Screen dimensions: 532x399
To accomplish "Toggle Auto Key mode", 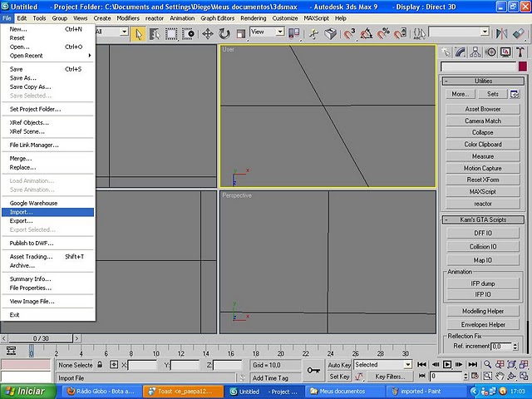I will (339, 365).
